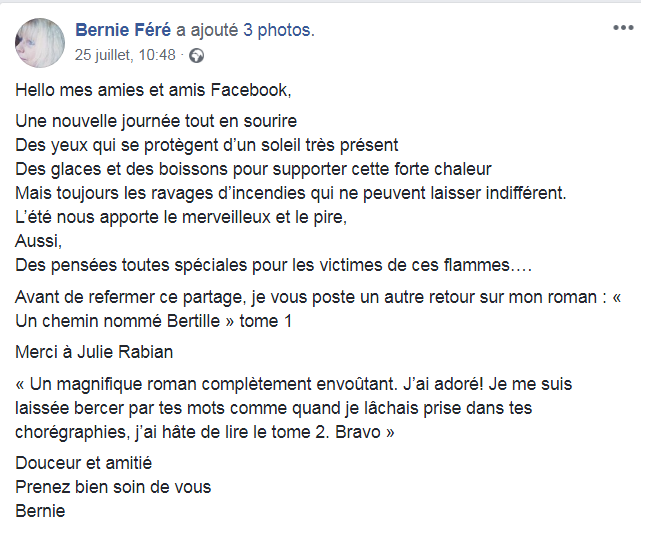Open the '25 juillet, 10:48' timestamp link
Viewport: 651px width, 534px height.
click(x=125, y=55)
